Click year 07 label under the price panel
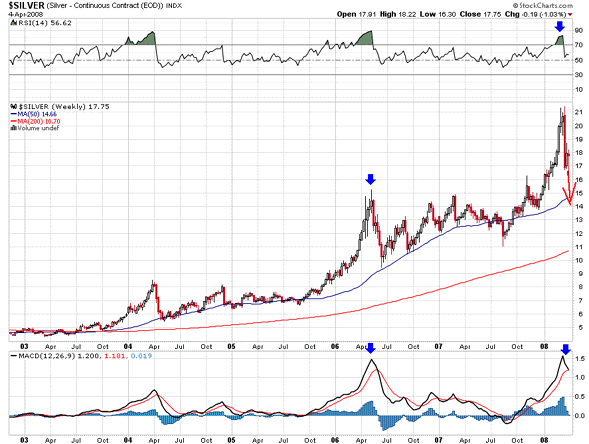 (x=439, y=346)
